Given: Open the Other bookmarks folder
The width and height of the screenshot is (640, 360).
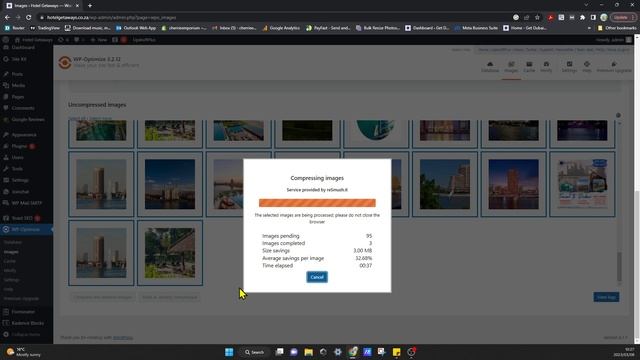Looking at the screenshot, I should point(617,28).
